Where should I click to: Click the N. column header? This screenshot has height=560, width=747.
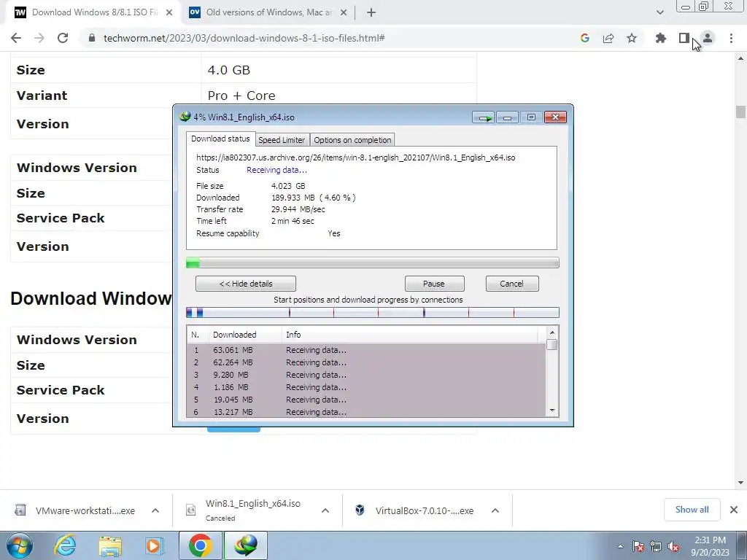click(198, 335)
